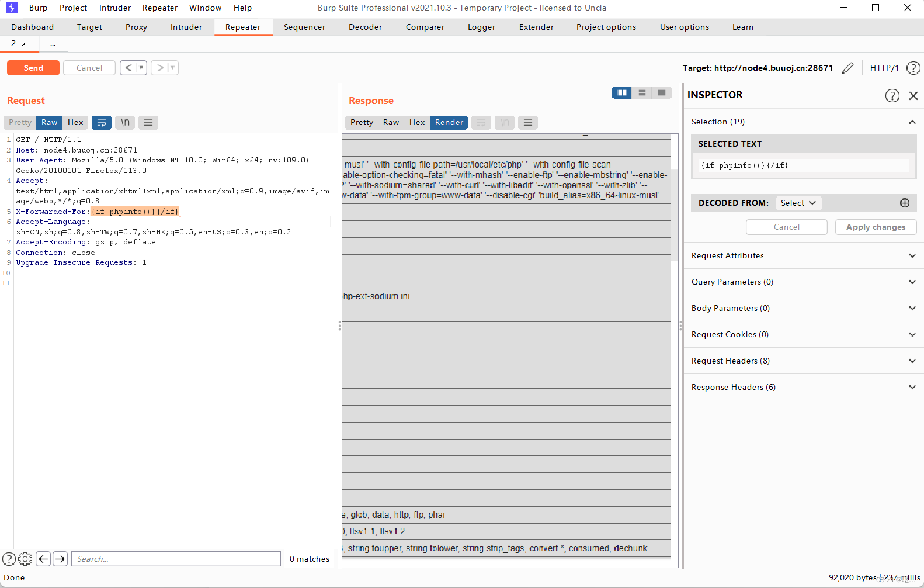Switch to the Sequencer tab

[305, 27]
